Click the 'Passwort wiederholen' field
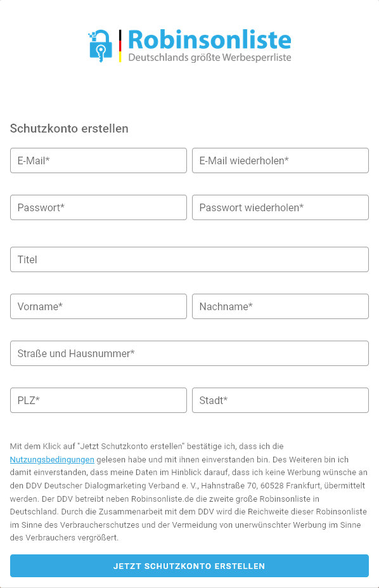379x588 pixels. [280, 207]
